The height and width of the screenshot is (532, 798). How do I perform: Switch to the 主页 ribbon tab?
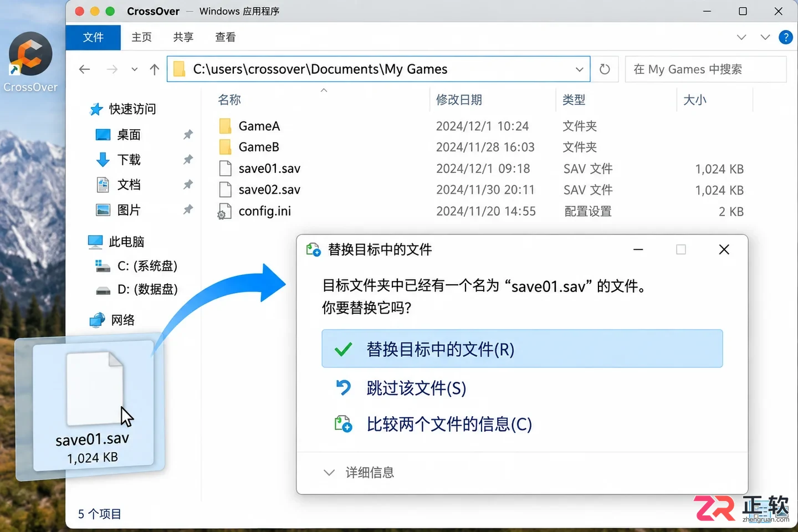141,37
